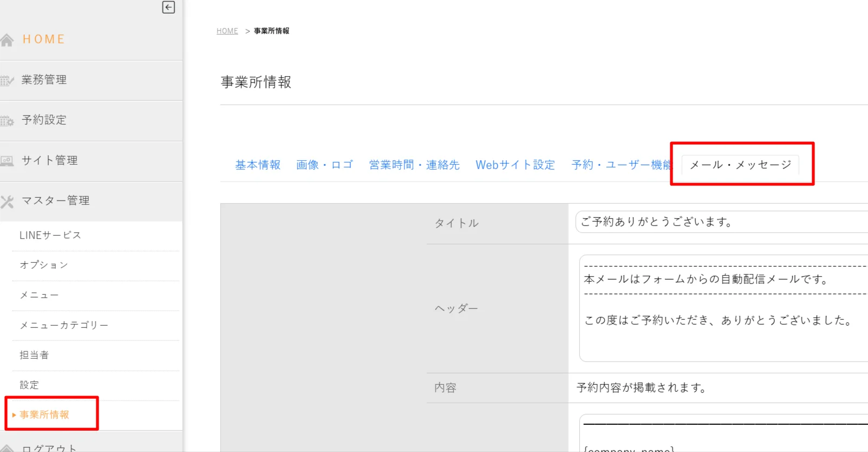Click the 業務管理 icon in the sidebar

[7, 81]
